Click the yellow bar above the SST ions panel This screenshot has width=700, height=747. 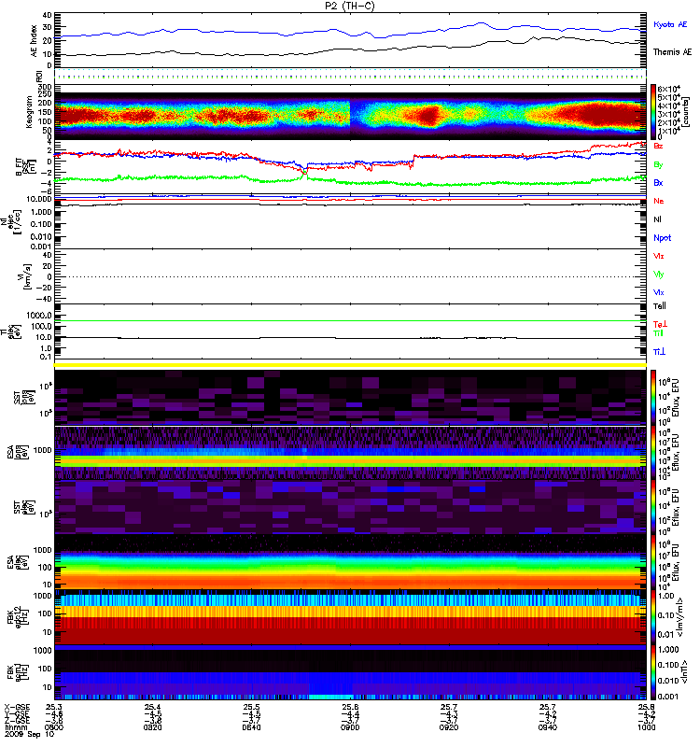[x=350, y=365]
